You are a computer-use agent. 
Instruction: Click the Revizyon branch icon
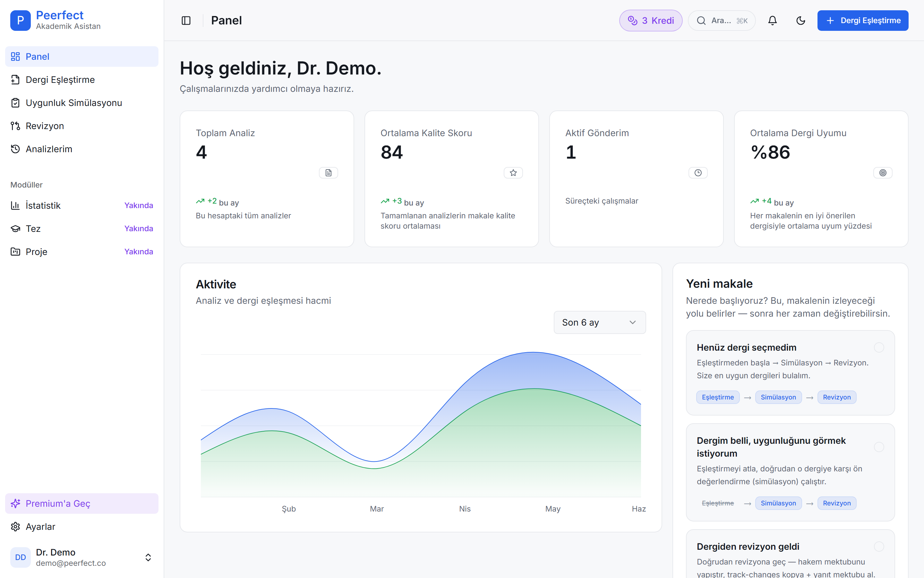15,126
